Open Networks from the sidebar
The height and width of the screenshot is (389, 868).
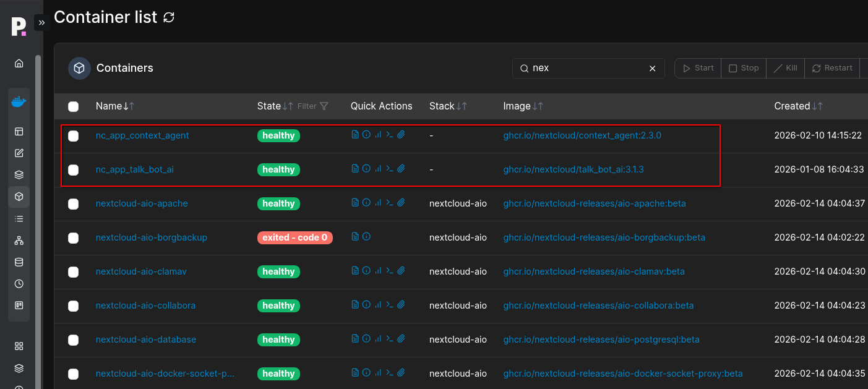click(x=19, y=241)
